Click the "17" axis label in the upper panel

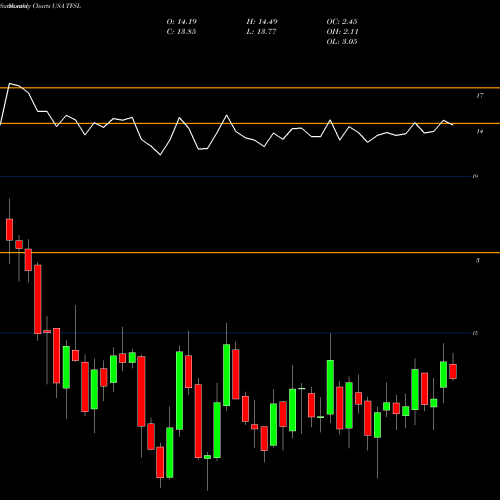click(479, 96)
